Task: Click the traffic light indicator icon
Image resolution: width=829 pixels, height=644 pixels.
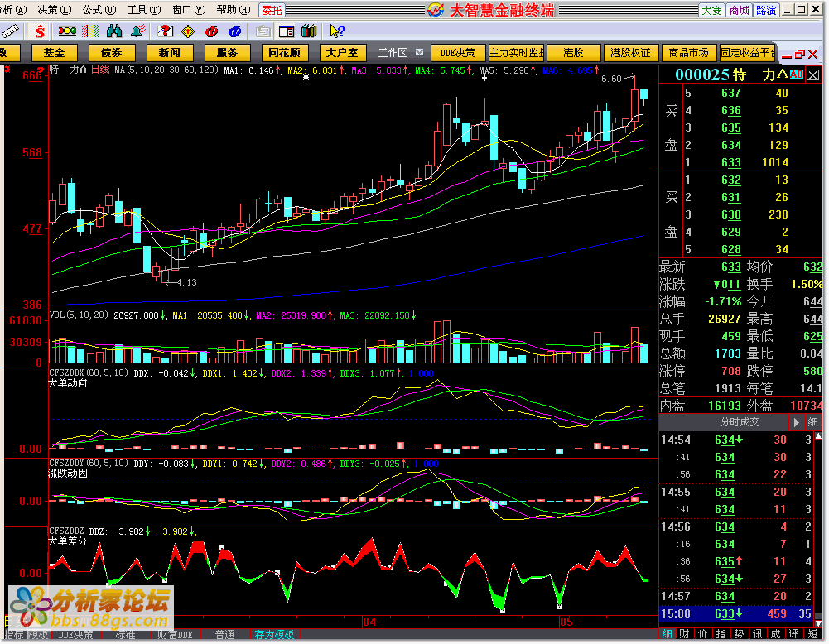Action: [x=67, y=31]
